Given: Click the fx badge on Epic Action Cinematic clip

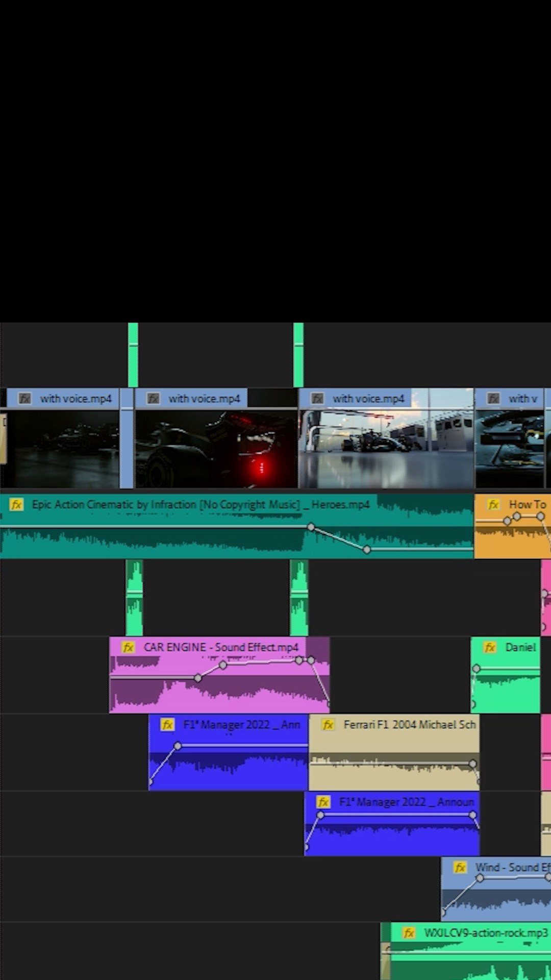Looking at the screenshot, I should pyautogui.click(x=16, y=505).
